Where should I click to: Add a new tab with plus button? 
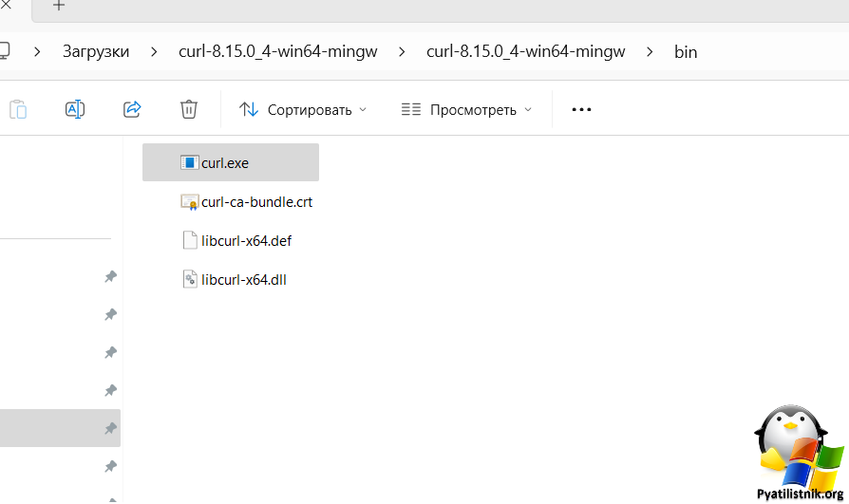tap(59, 6)
